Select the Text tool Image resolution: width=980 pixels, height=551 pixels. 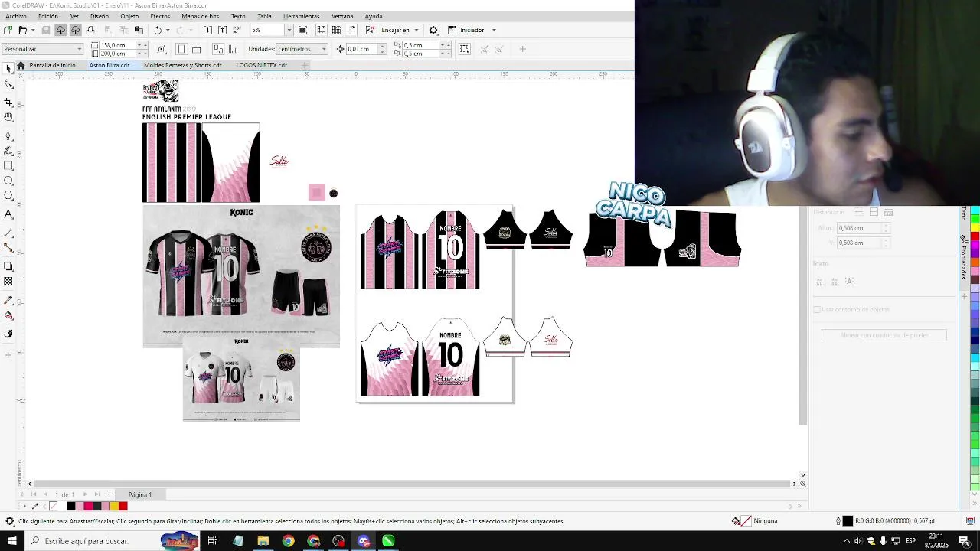point(8,214)
